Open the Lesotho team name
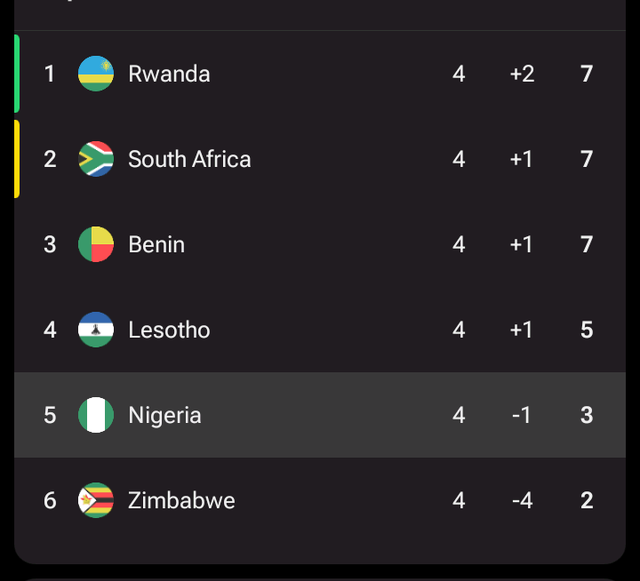The width and height of the screenshot is (640, 581). [x=169, y=330]
